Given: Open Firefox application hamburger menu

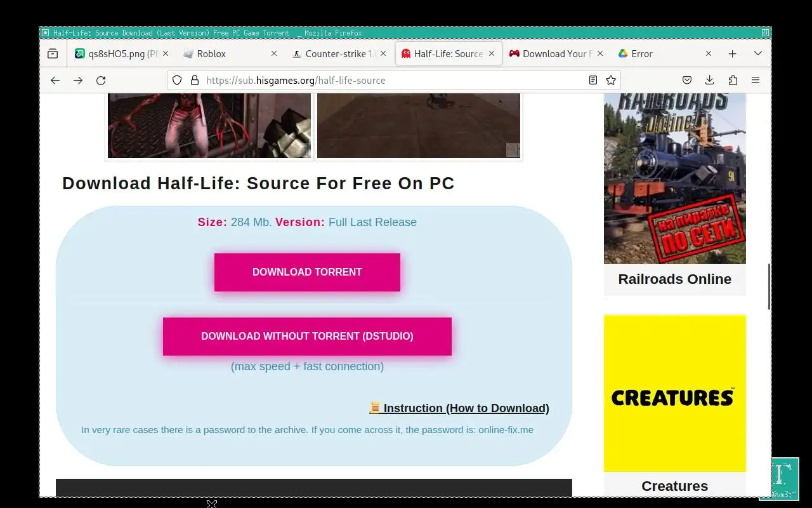Looking at the screenshot, I should coord(756,80).
